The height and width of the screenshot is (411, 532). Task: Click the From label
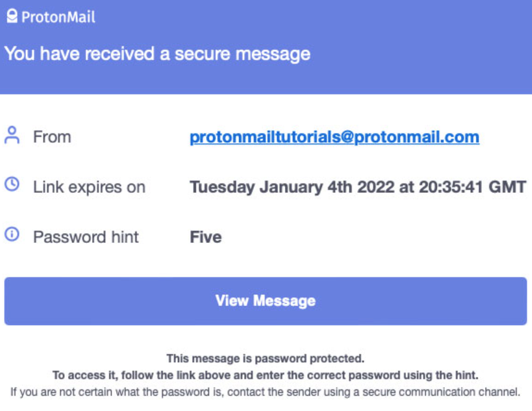click(53, 137)
